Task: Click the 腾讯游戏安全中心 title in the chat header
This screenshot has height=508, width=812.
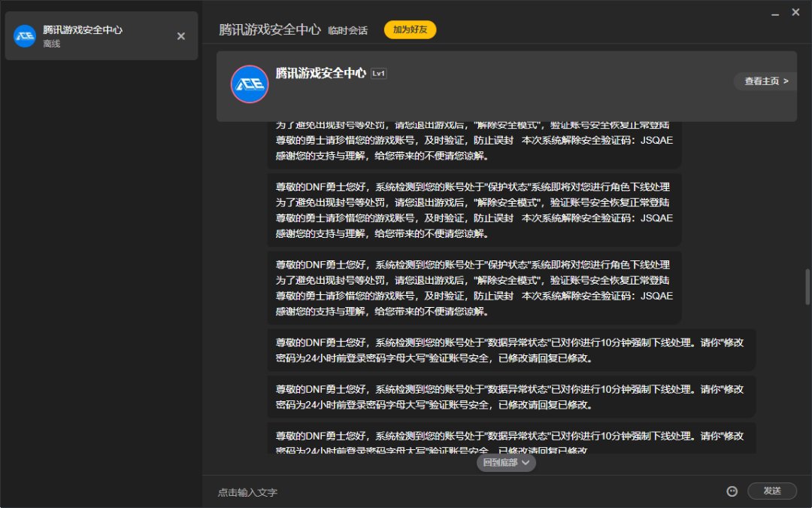Action: [x=270, y=29]
